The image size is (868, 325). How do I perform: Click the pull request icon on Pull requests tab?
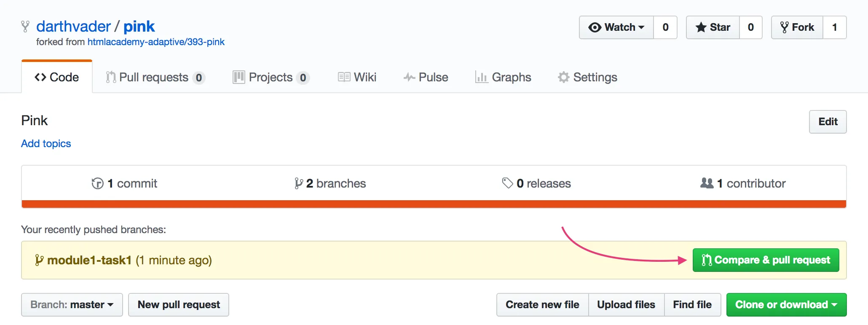111,77
